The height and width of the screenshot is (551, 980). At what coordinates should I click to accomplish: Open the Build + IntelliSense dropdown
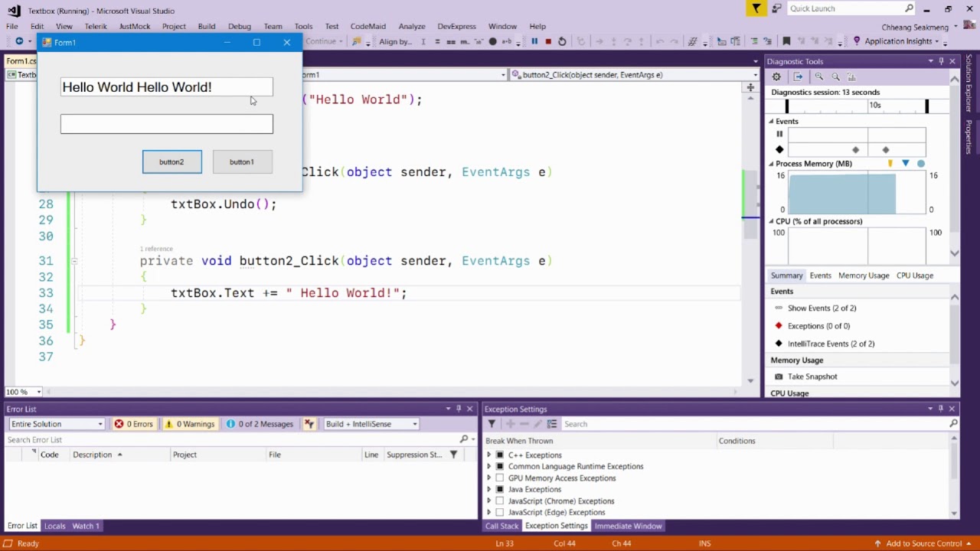(x=371, y=424)
